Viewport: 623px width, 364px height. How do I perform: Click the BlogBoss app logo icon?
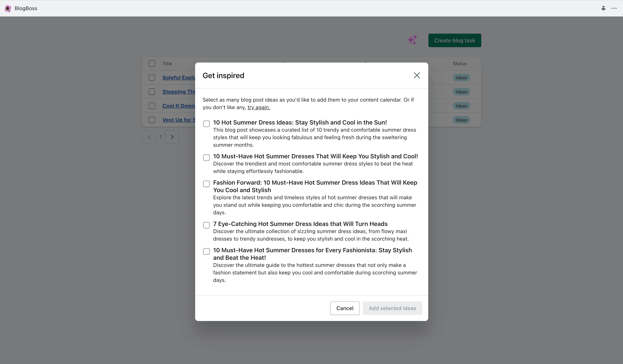coord(8,8)
